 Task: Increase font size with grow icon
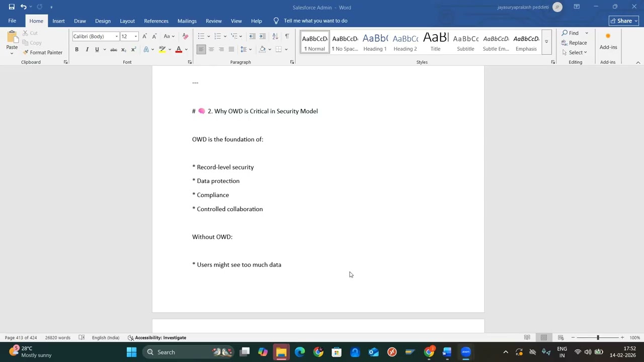144,36
